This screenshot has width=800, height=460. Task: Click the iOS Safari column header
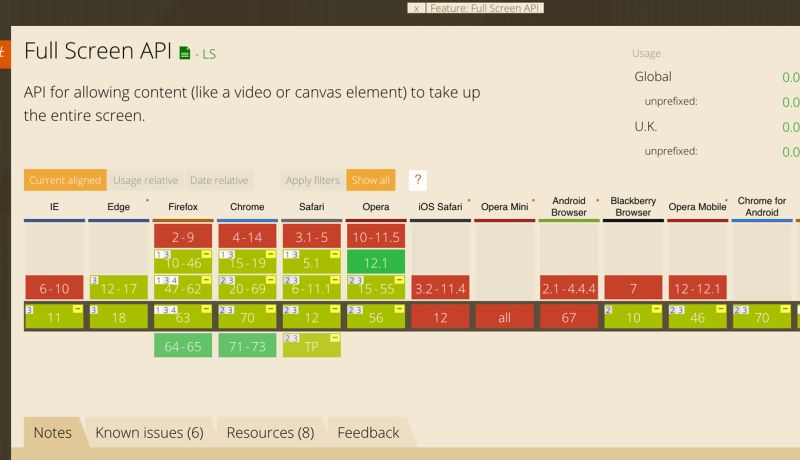[x=440, y=207]
